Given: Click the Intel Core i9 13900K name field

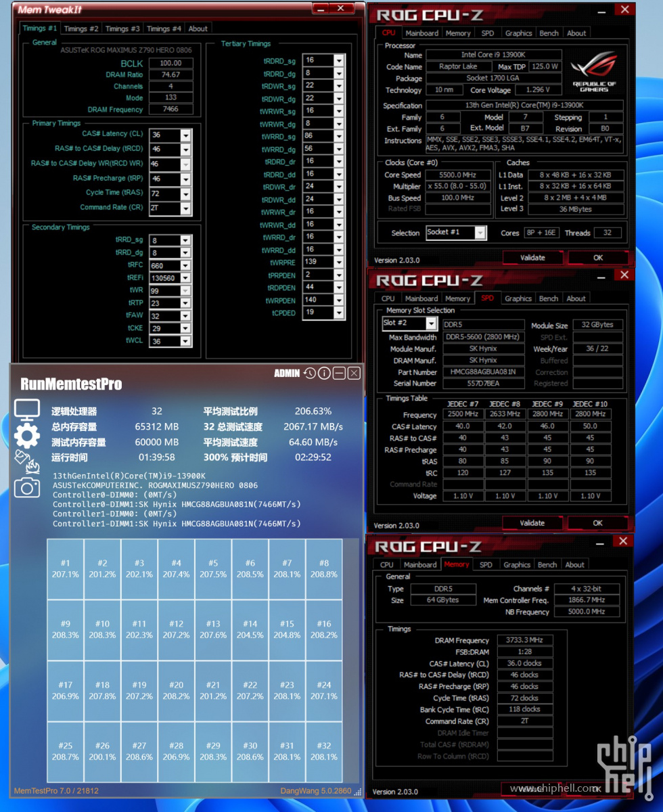Looking at the screenshot, I should (493, 55).
